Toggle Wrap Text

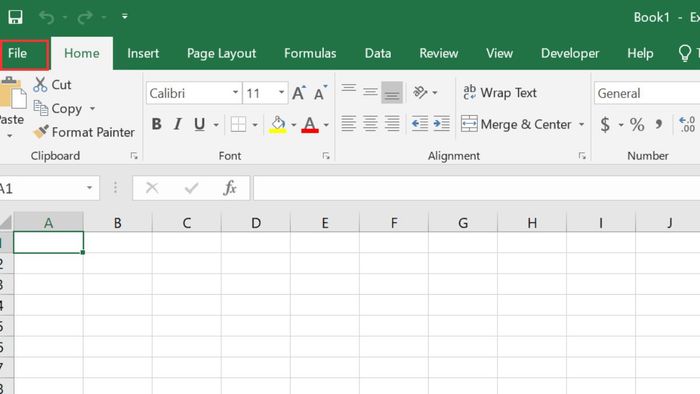click(x=500, y=92)
